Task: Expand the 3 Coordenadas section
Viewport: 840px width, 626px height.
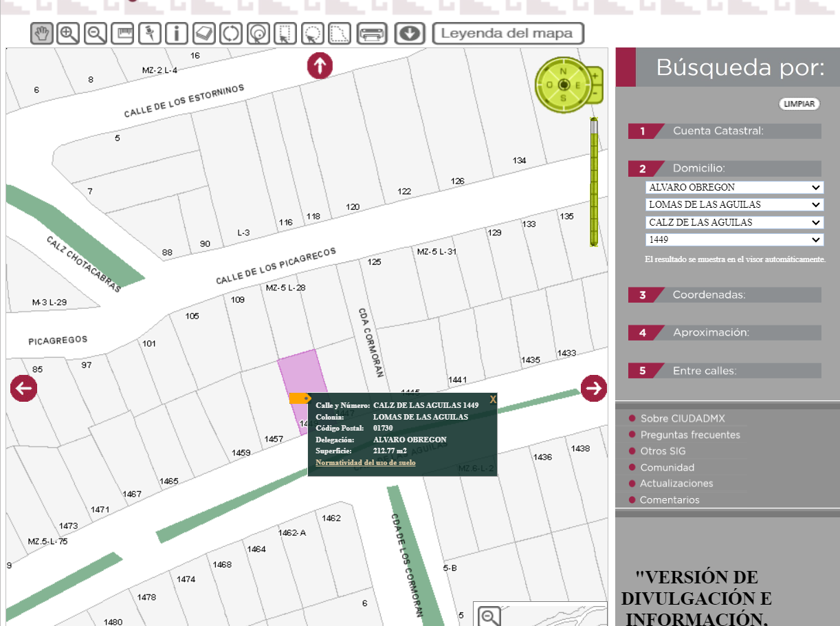Action: pyautogui.click(x=725, y=295)
